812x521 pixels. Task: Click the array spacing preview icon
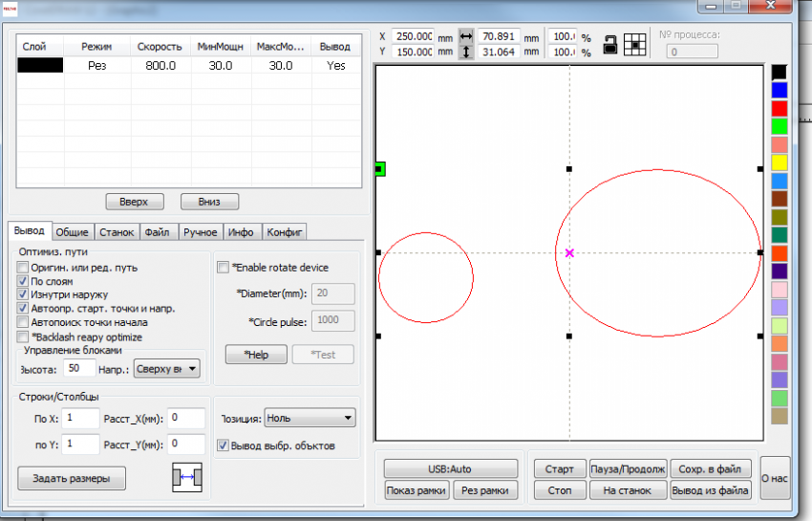click(186, 476)
